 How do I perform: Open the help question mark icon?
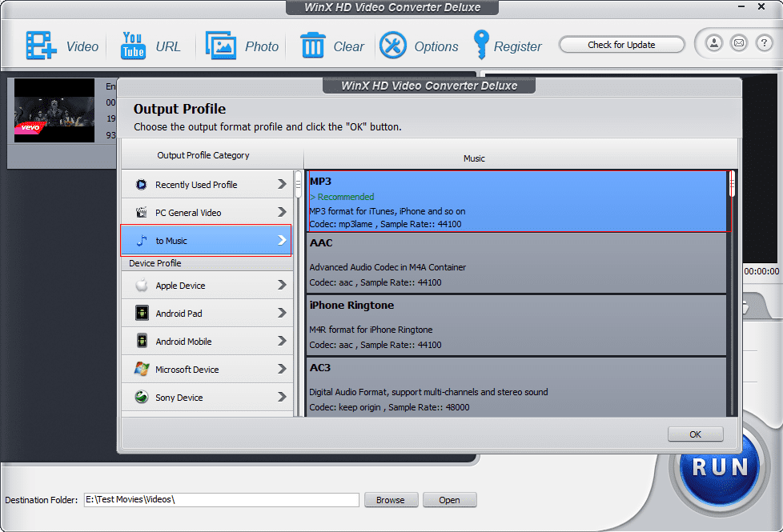pos(764,43)
